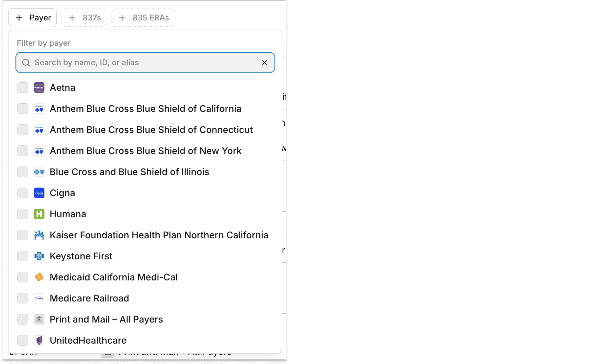
Task: Click the UnitedHealthcare payer name
Action: pos(88,340)
